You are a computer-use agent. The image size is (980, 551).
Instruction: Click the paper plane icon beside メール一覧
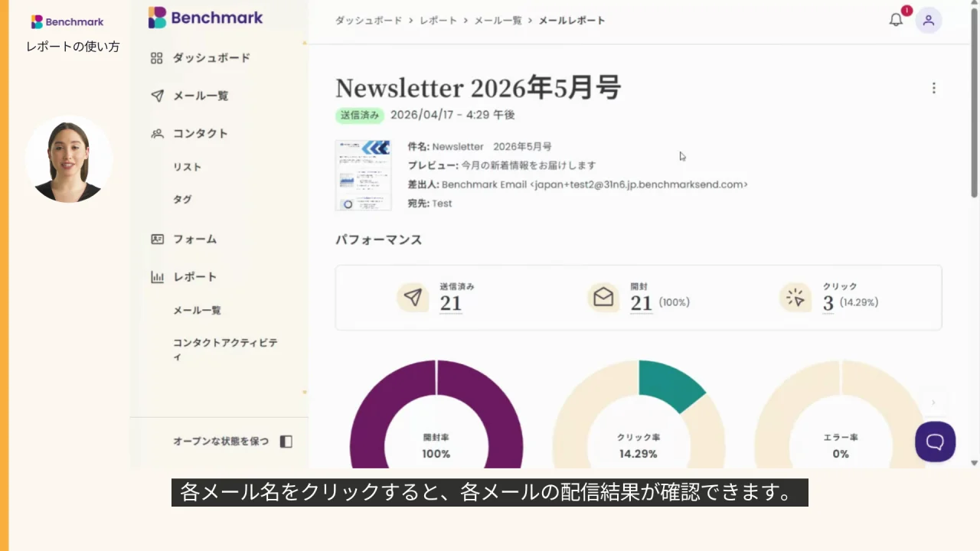pyautogui.click(x=157, y=96)
